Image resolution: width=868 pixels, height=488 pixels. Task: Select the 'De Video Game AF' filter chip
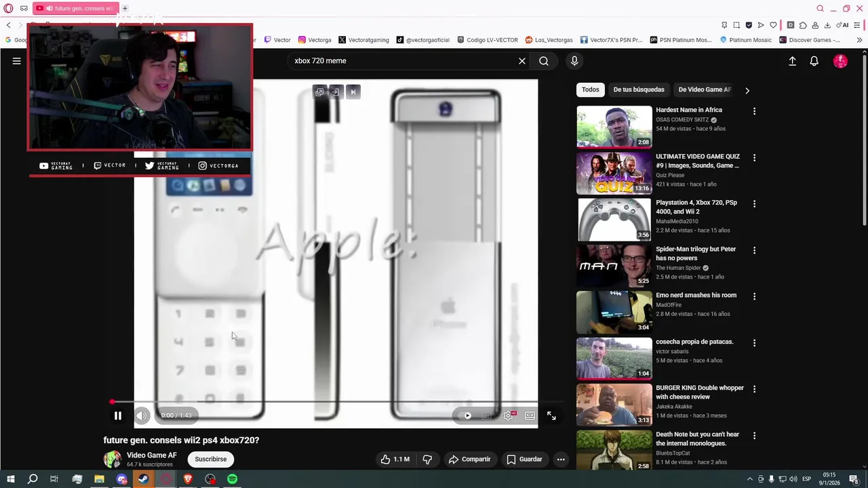[705, 89]
